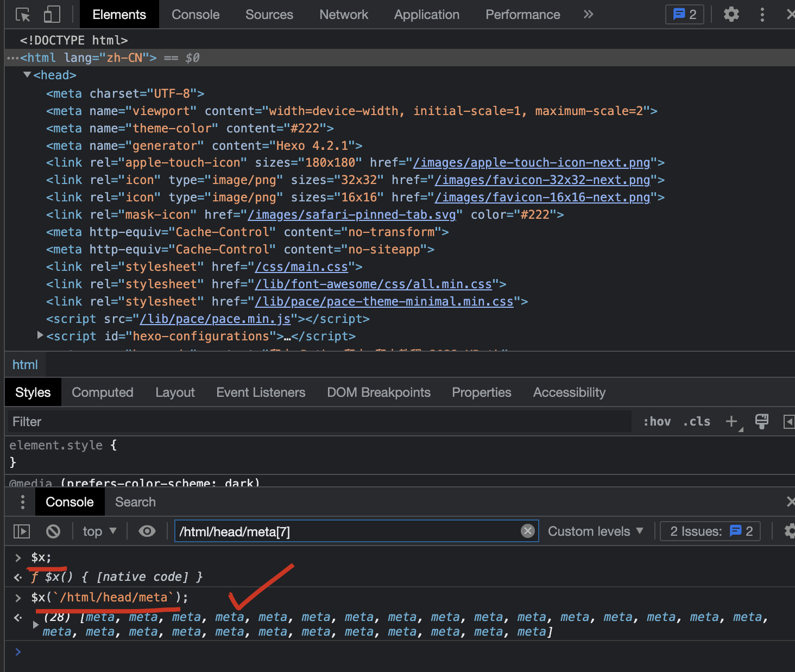The width and height of the screenshot is (795, 672).
Task: Toggle rendering emulations paintbrush icon
Action: click(762, 422)
